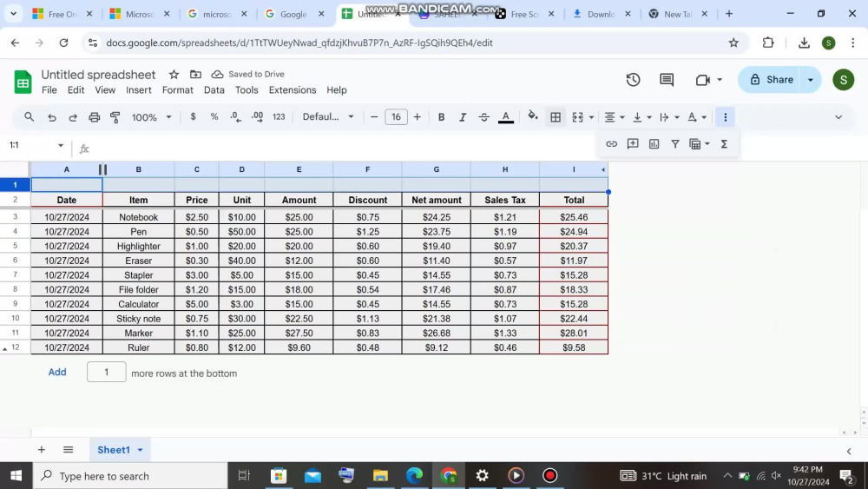Insert comment icon in overflow toolbar

[x=632, y=144]
